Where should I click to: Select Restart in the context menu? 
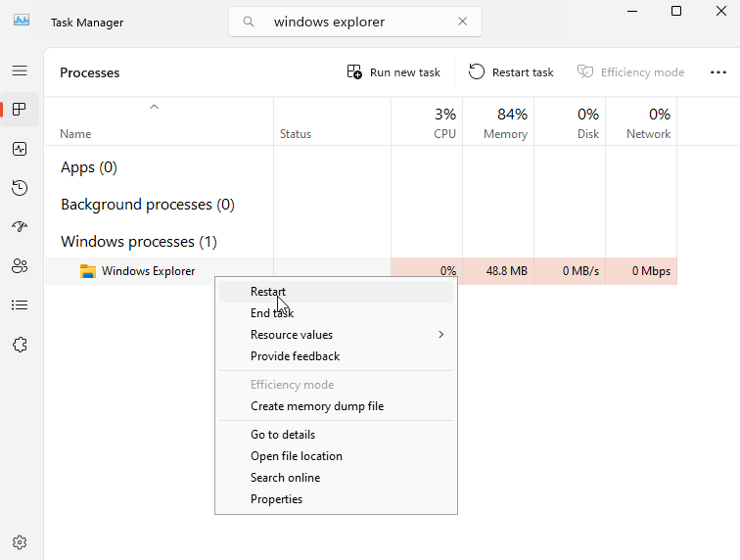click(x=268, y=292)
